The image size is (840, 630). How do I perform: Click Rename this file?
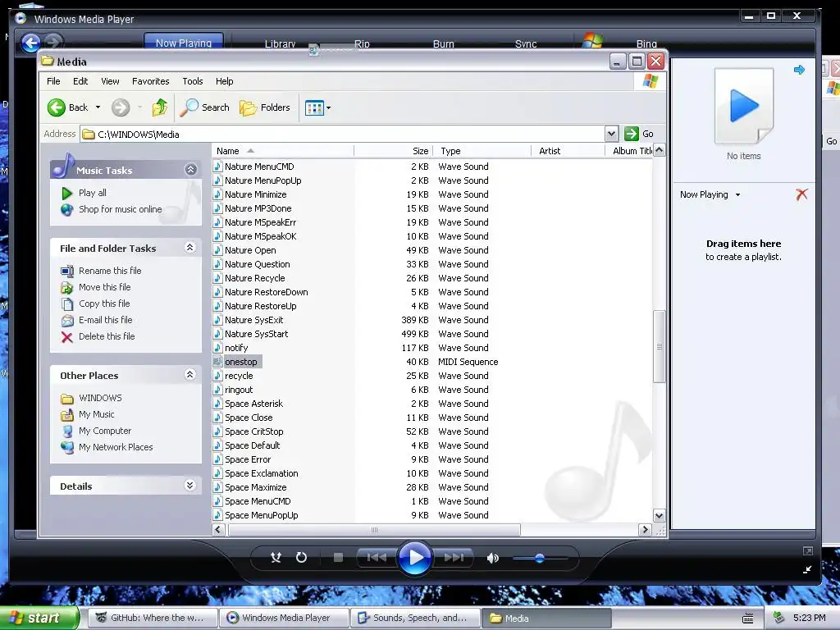coord(110,271)
